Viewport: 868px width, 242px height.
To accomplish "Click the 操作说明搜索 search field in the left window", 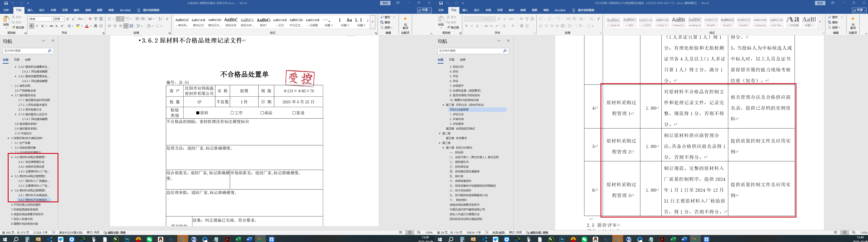I will coord(151,10).
